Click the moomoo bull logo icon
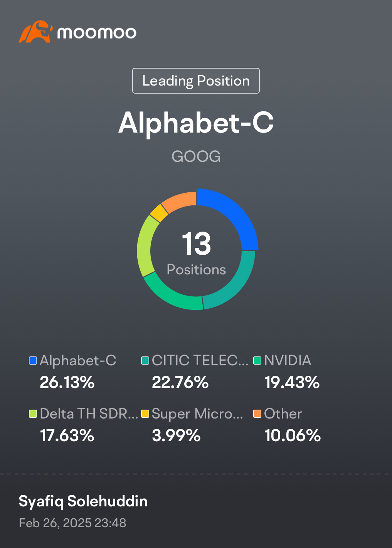The image size is (392, 548). (x=35, y=32)
